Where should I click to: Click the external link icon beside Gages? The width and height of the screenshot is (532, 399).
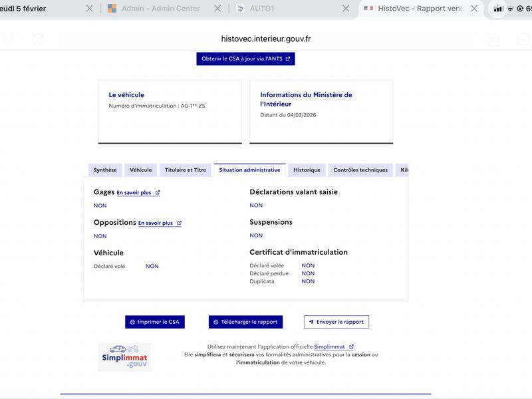coord(158,192)
